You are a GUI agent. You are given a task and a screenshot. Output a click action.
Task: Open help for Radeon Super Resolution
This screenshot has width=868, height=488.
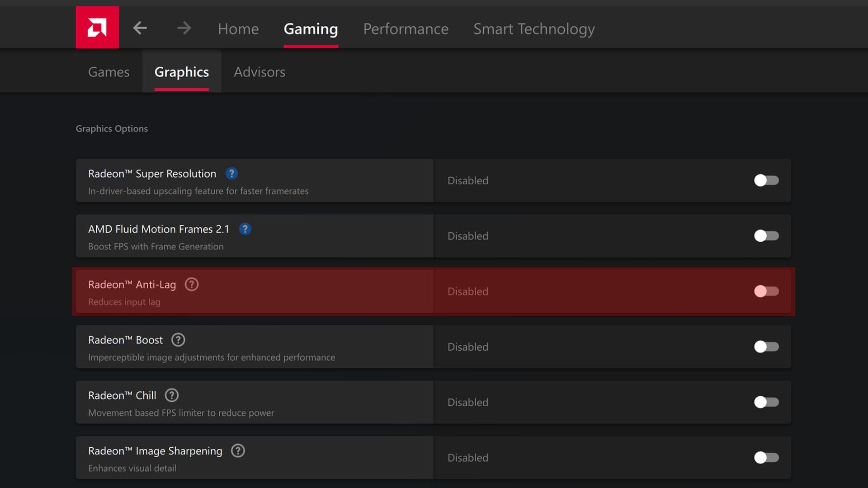tap(231, 174)
